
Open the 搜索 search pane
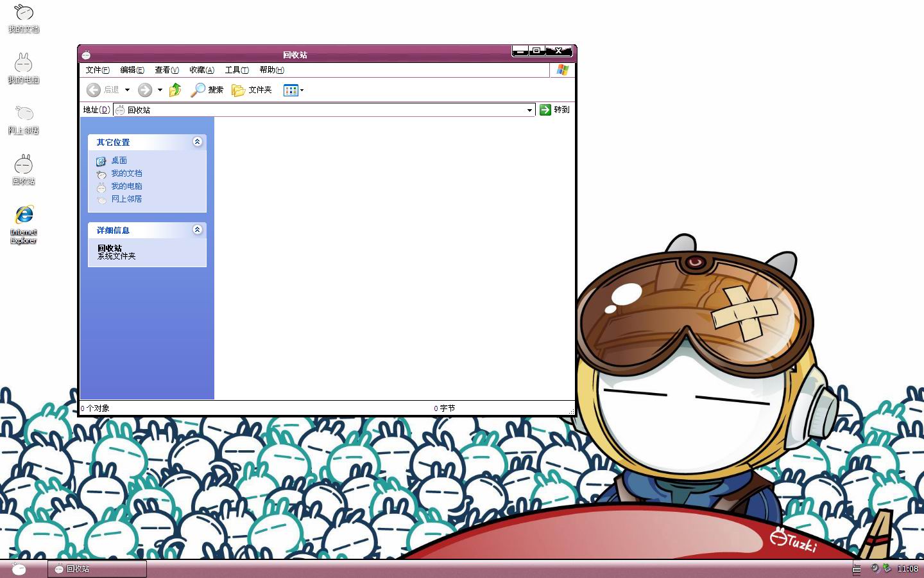(x=207, y=90)
